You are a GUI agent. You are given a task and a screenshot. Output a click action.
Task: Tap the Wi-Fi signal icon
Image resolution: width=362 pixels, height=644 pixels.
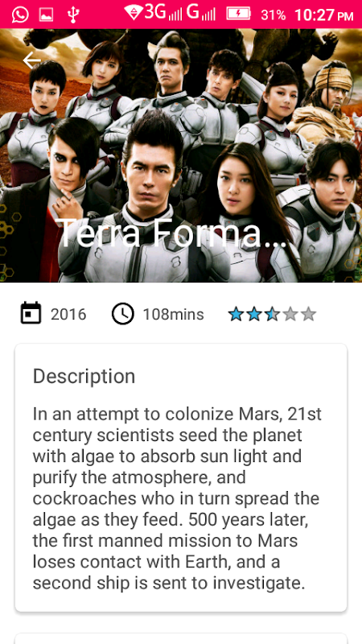[x=134, y=13]
